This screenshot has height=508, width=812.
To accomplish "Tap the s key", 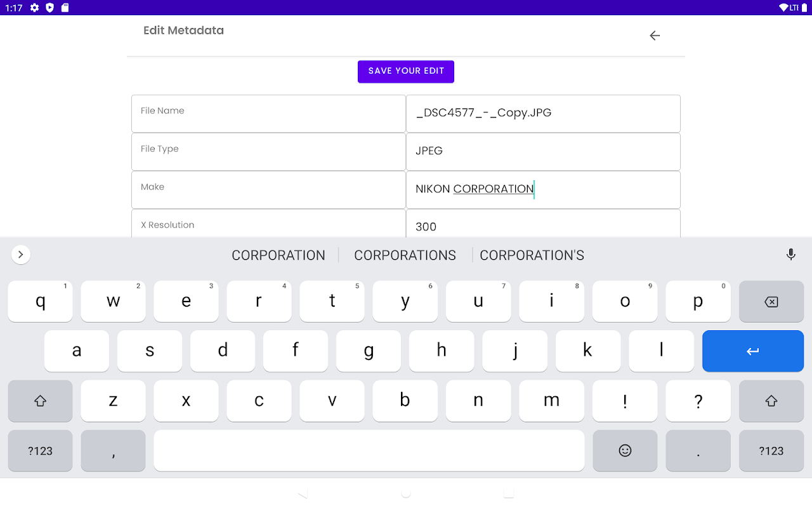I will tap(150, 351).
